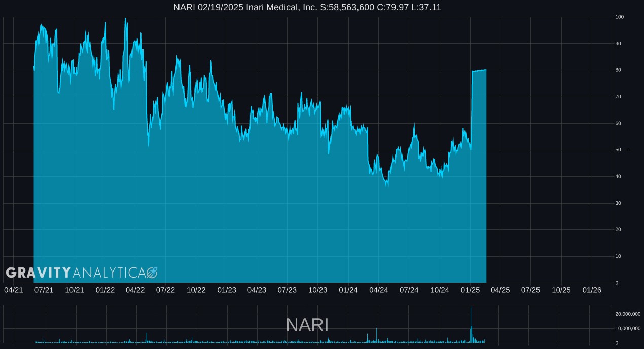Click the 07/22 time axis label

166,290
